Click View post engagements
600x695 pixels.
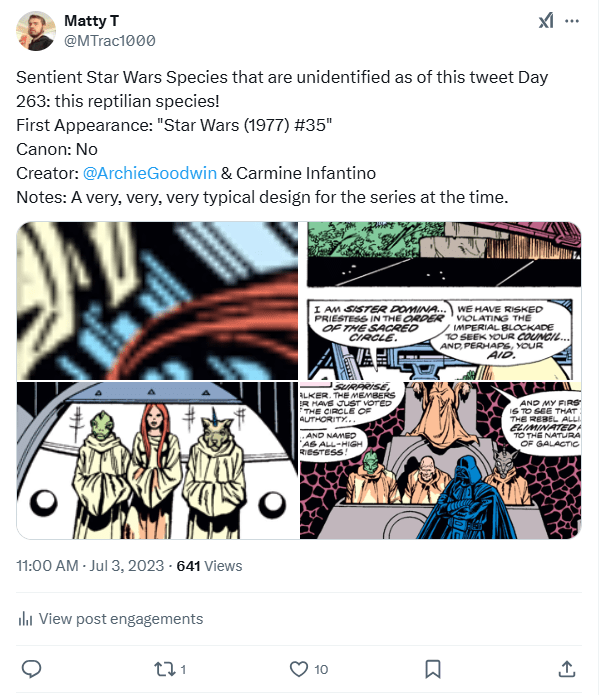click(119, 619)
